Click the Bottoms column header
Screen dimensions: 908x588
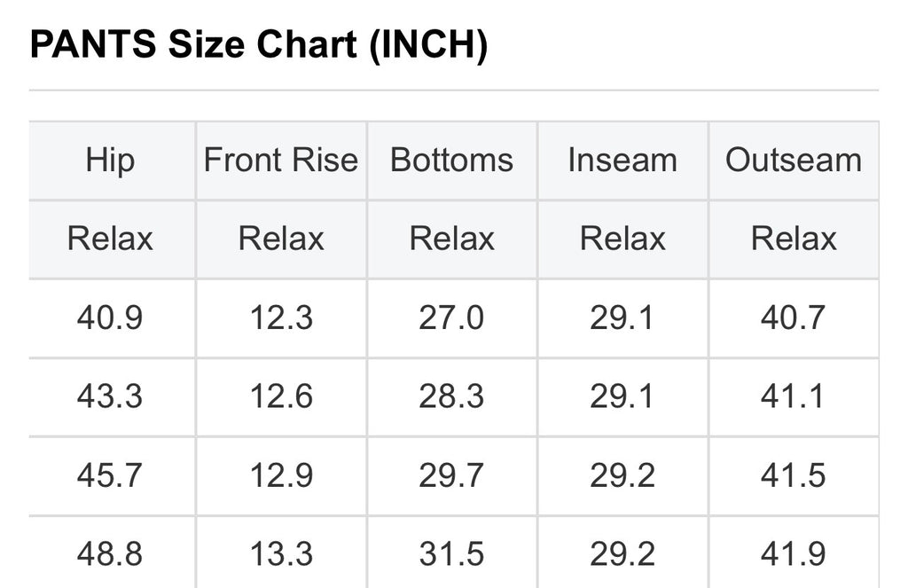[451, 161]
